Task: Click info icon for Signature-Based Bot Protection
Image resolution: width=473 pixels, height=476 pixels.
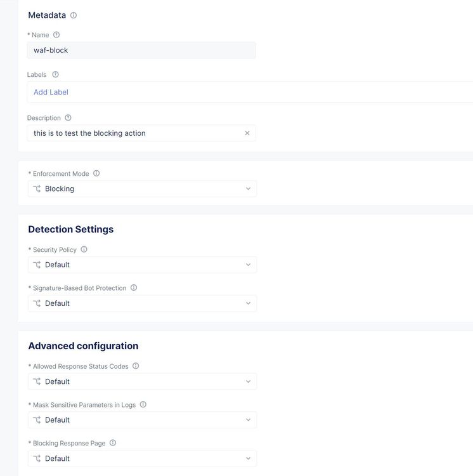Action: (134, 288)
